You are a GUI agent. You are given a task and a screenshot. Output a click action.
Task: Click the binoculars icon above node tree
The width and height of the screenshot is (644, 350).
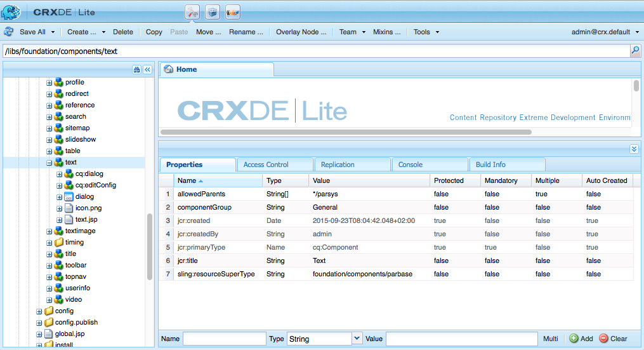pyautogui.click(x=137, y=69)
